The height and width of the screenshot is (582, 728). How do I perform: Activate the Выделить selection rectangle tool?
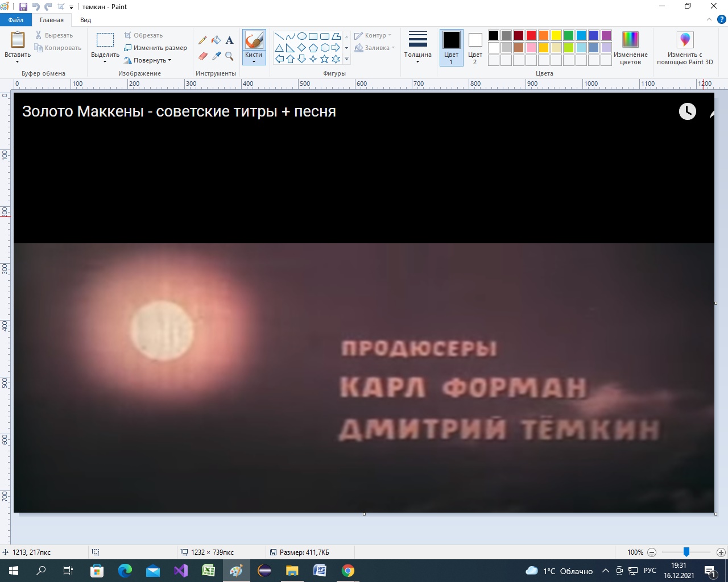[105, 40]
